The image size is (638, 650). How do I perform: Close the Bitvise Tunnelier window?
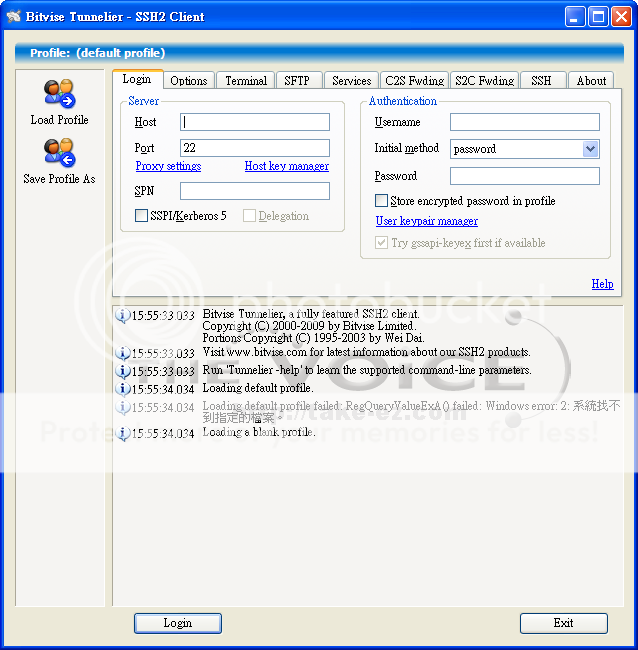pyautogui.click(x=621, y=17)
